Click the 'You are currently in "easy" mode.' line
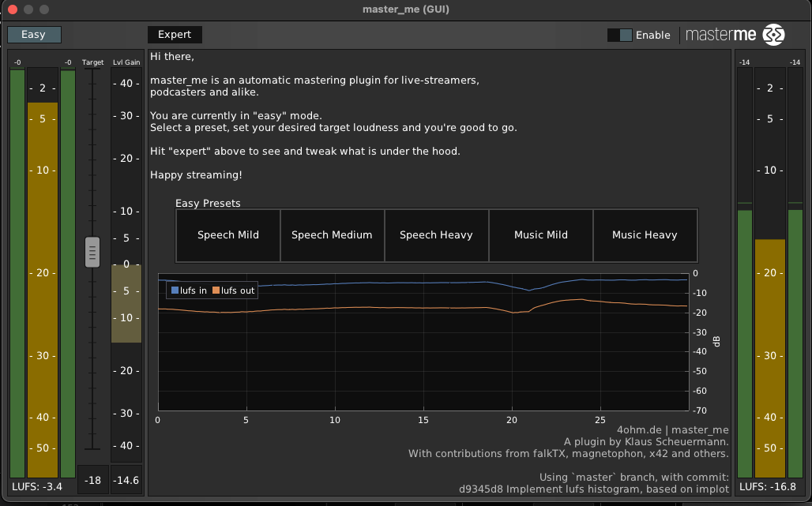The height and width of the screenshot is (506, 812). 236,116
